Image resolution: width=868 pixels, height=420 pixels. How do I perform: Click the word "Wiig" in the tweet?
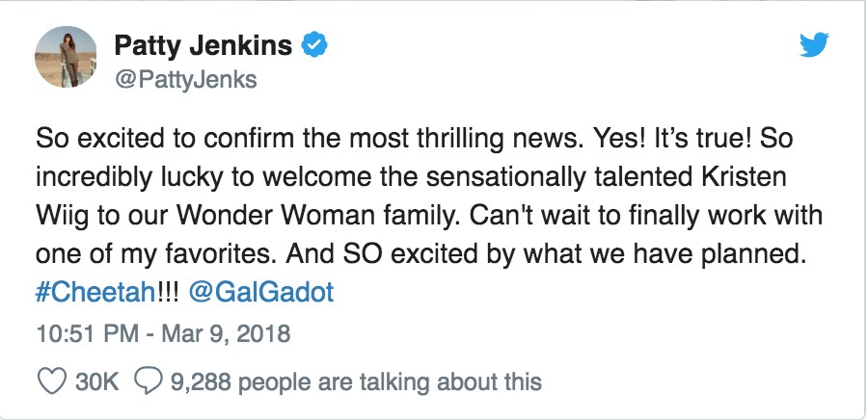pos(64,215)
